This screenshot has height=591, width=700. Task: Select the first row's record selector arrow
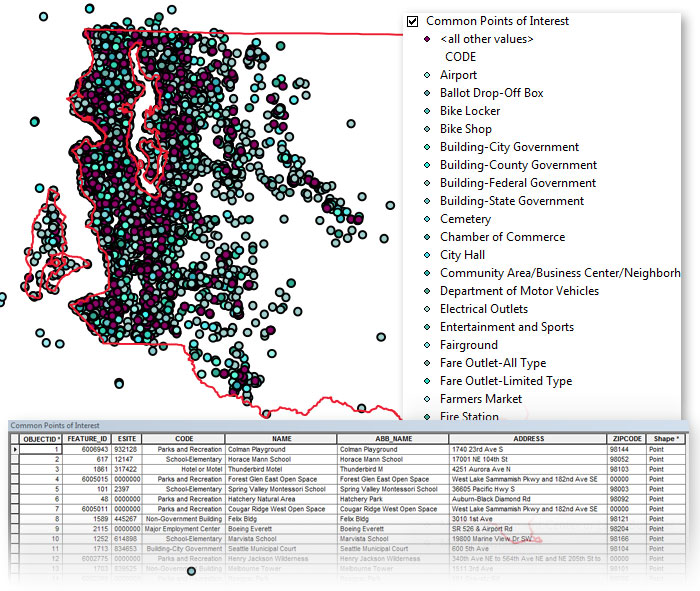(x=13, y=450)
